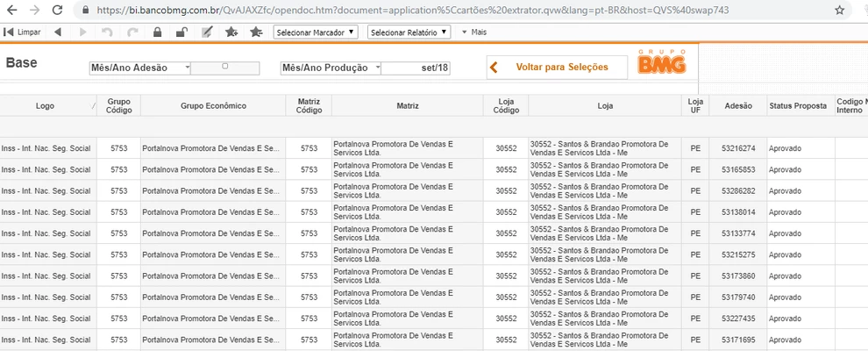Image resolution: width=868 pixels, height=351 pixels.
Task: Reload the page with refresh icon
Action: pos(57,10)
